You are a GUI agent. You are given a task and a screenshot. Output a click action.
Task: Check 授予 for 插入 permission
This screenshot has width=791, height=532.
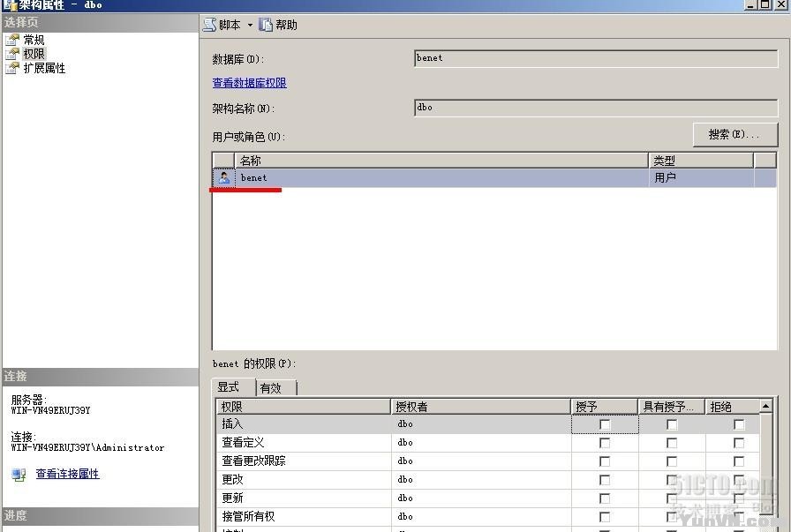[x=605, y=424]
